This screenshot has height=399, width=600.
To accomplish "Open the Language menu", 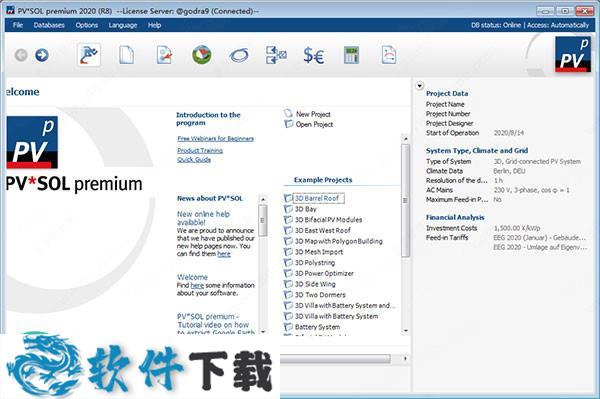I will [123, 25].
